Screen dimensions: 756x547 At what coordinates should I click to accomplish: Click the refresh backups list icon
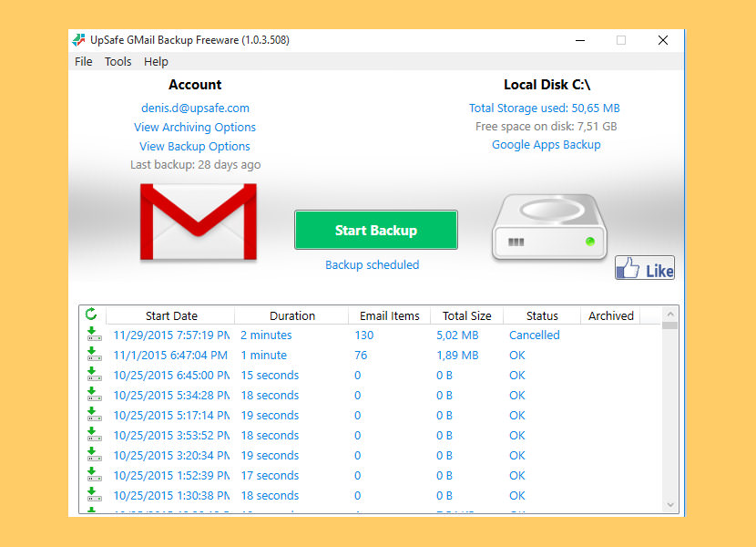[90, 315]
